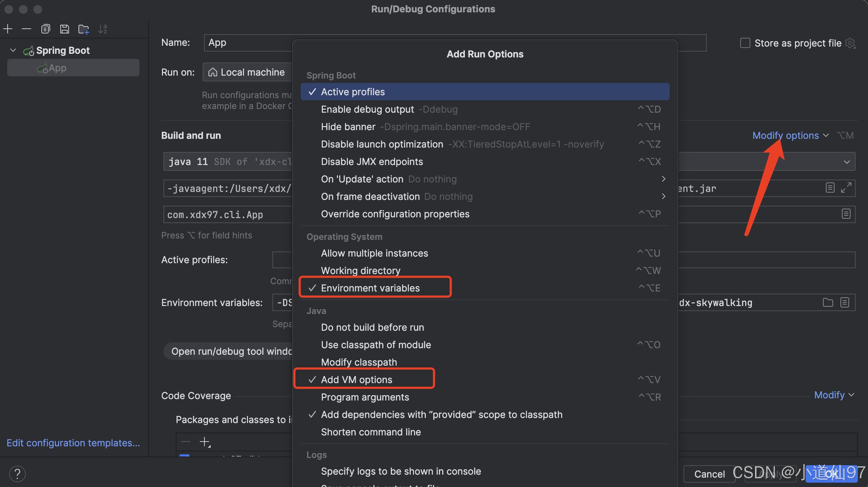Browse main class list icon

click(846, 214)
